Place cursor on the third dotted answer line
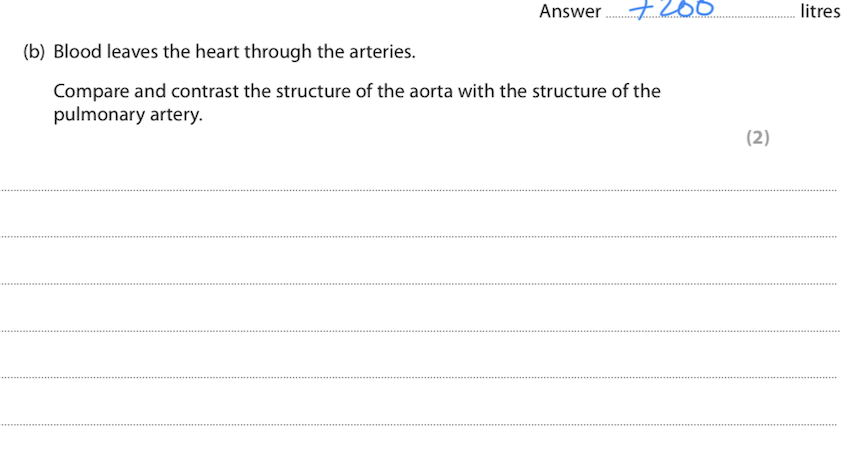The width and height of the screenshot is (850, 454). point(420,283)
